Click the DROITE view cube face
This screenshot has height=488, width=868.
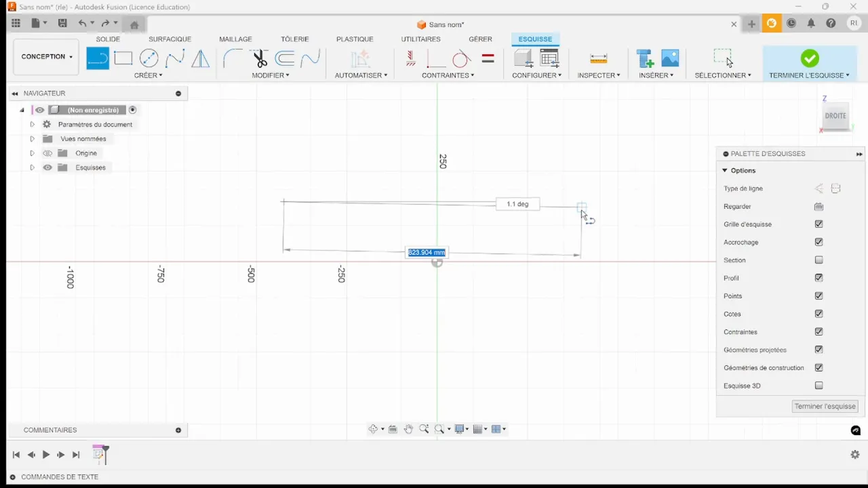[x=835, y=116]
